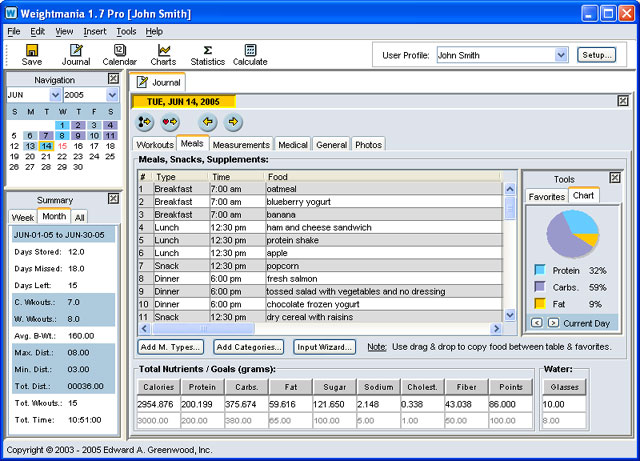Go to previous day with left arrow
The image size is (640, 461).
tap(207, 122)
